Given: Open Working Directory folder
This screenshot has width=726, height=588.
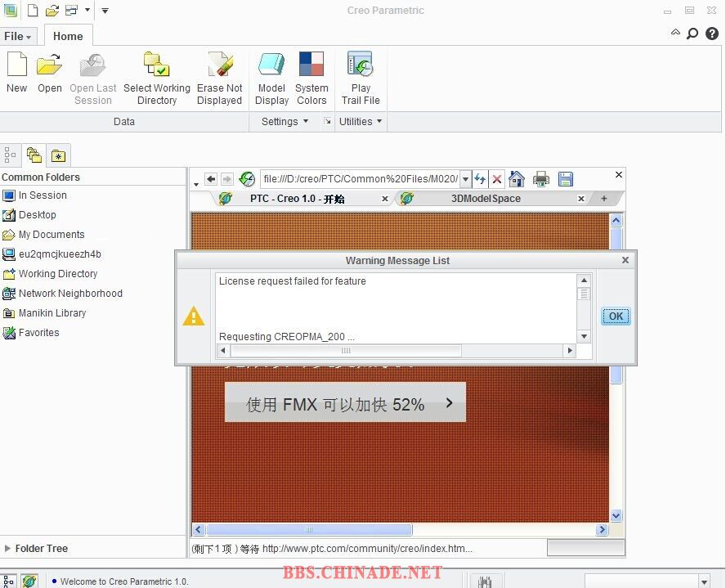Looking at the screenshot, I should (50, 274).
